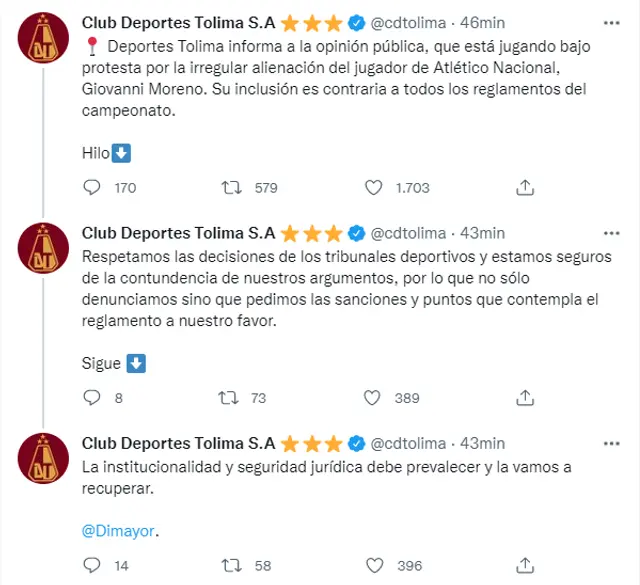Reply to the third tweet with 14 replies
Viewport: 640px width, 585px height.
point(92,565)
